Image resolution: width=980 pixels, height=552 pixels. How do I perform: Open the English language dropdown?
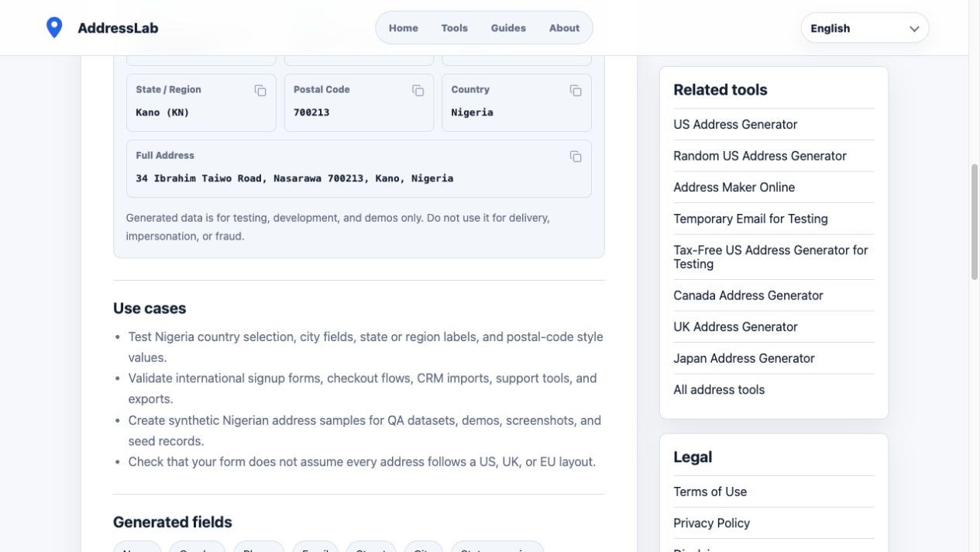point(865,29)
